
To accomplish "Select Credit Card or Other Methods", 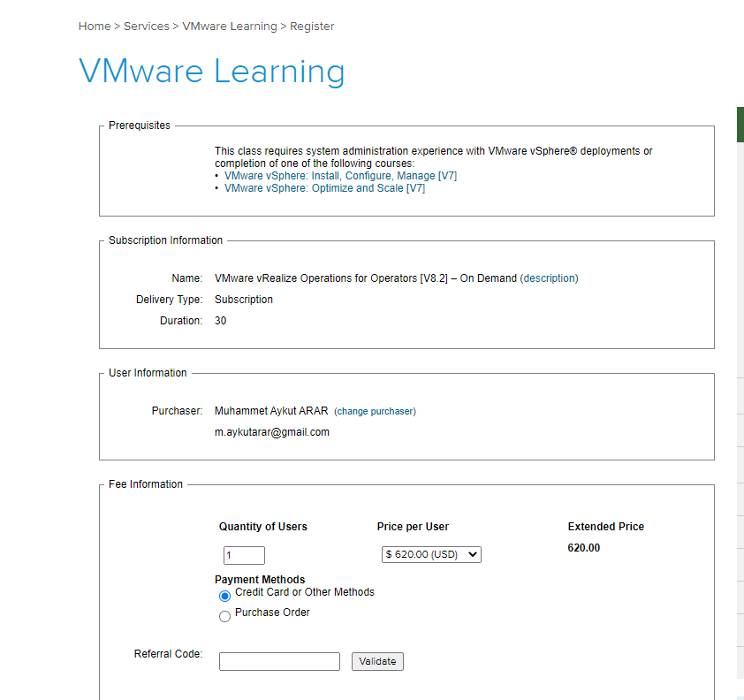I will 224,596.
